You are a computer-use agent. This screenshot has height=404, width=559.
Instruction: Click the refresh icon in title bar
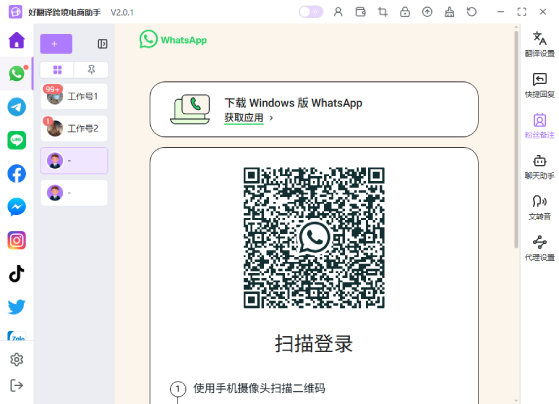(471, 12)
